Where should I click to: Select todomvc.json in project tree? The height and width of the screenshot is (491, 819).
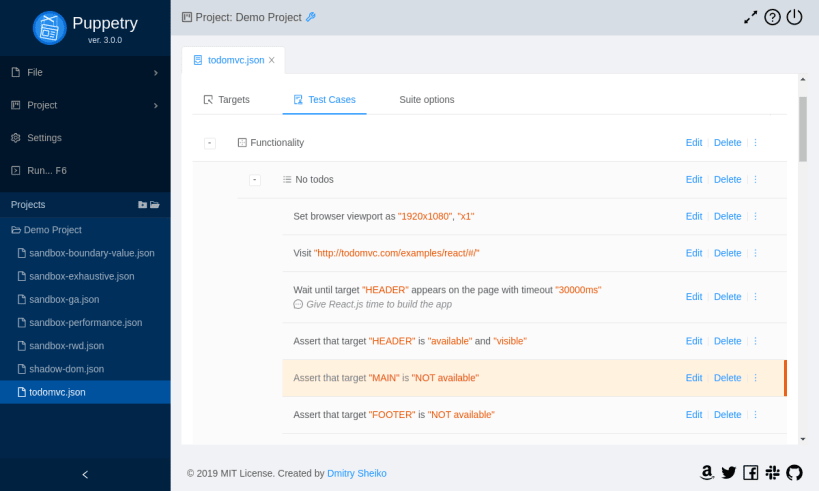85,392
